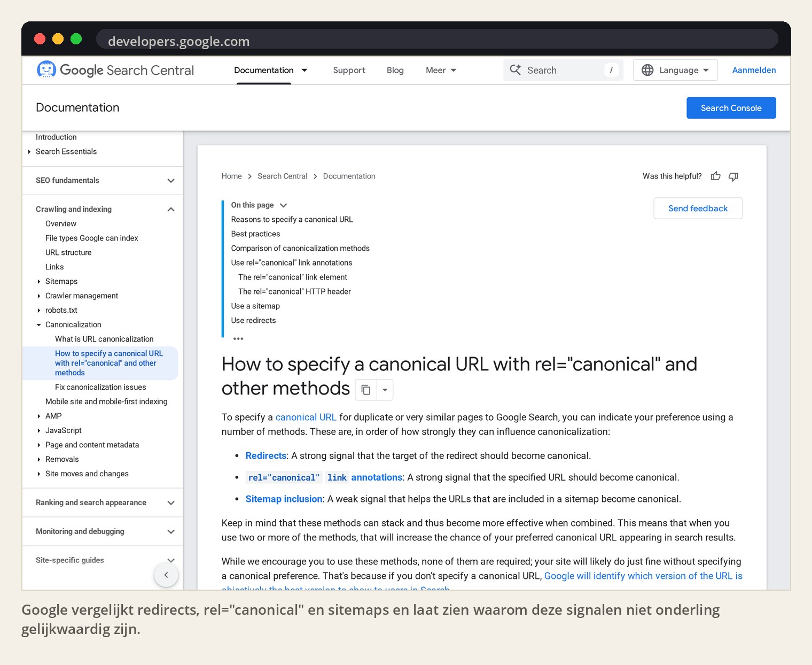Open the Language dropdown

tap(675, 70)
